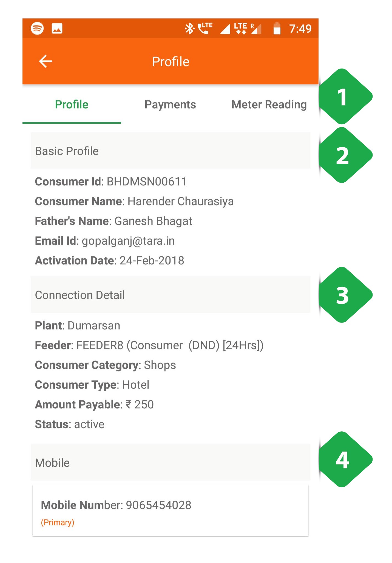Tap the Amount Payable ₹ 250 row
Viewport: 392px width, 563px height.
coord(94,404)
